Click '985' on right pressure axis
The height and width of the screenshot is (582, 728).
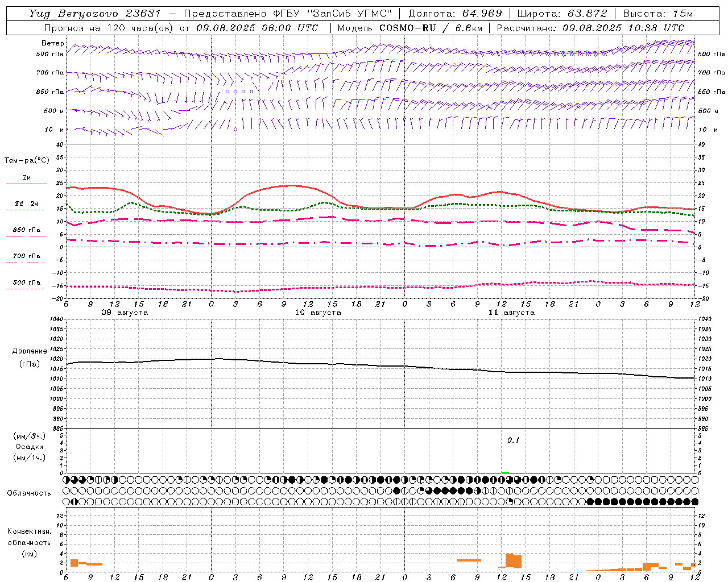(704, 429)
